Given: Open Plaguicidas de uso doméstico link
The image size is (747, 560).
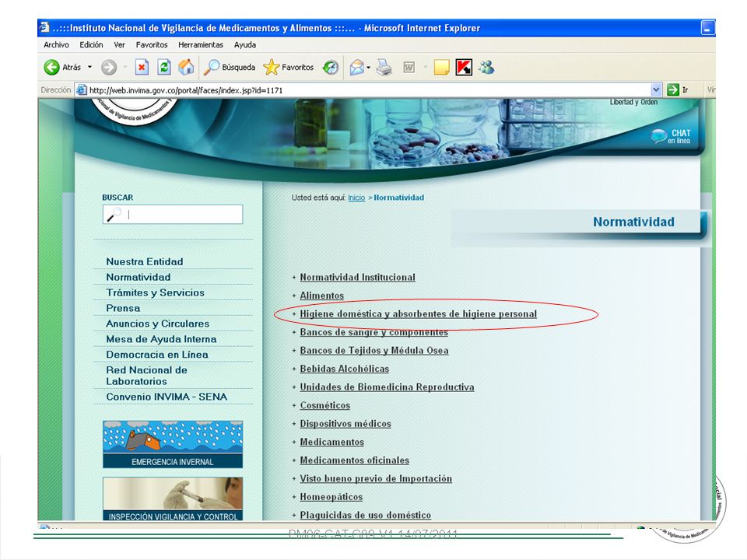Looking at the screenshot, I should pos(366,515).
